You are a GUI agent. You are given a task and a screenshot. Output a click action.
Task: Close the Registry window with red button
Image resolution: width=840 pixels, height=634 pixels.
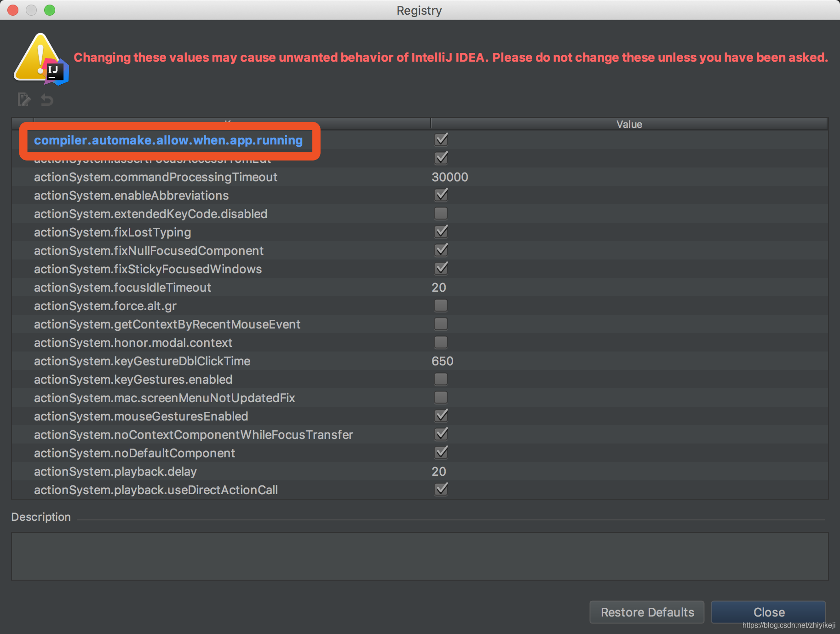click(13, 10)
